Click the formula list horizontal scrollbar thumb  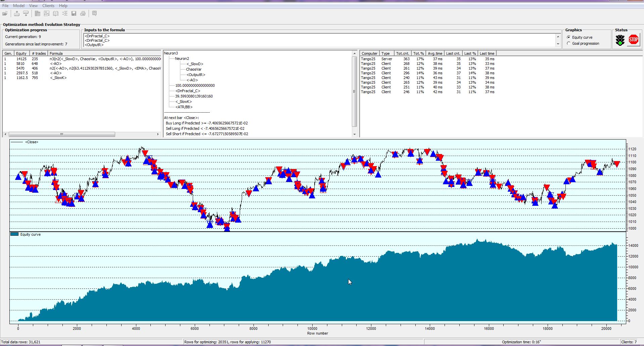coord(62,134)
